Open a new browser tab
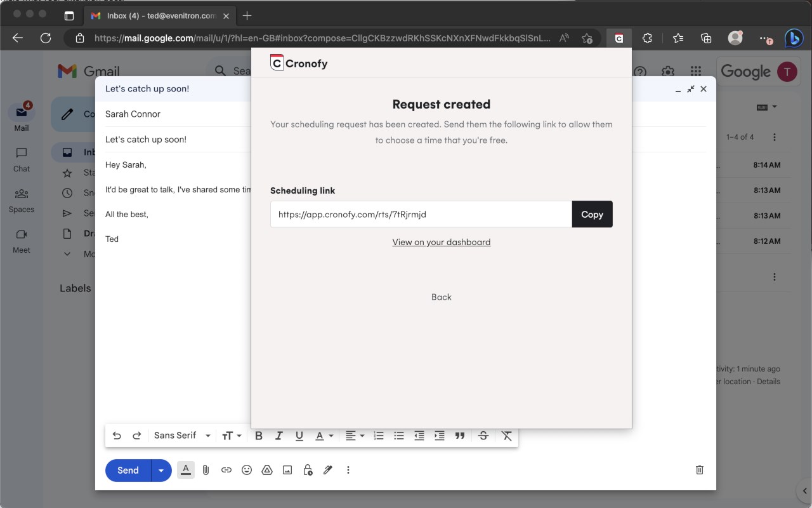The image size is (812, 508). click(x=247, y=15)
